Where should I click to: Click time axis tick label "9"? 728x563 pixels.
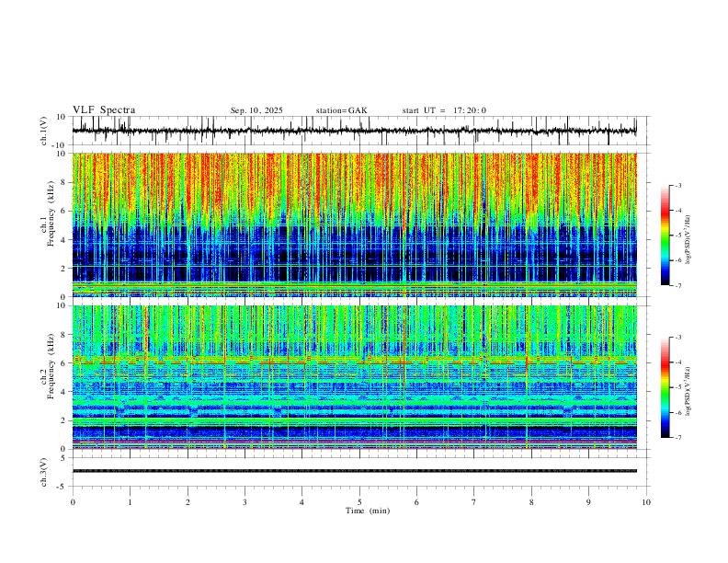pyautogui.click(x=588, y=502)
